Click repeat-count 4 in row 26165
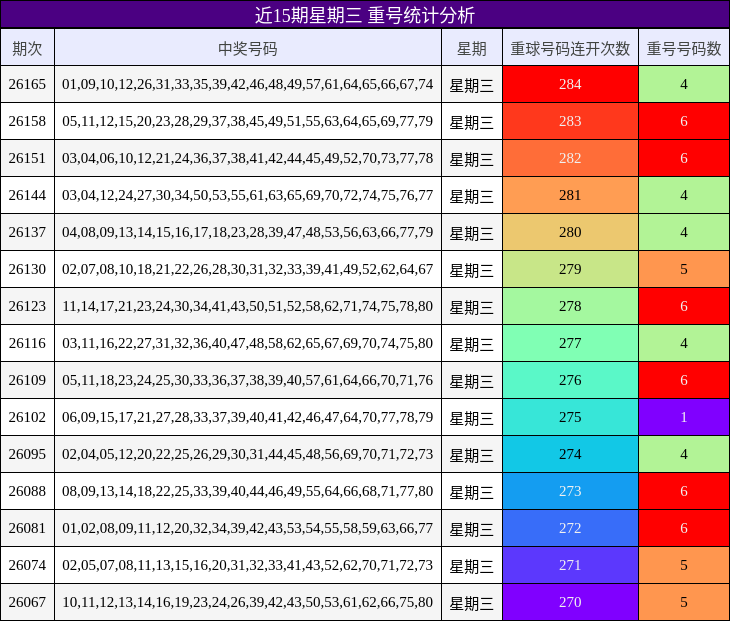The image size is (730, 621). tap(684, 84)
